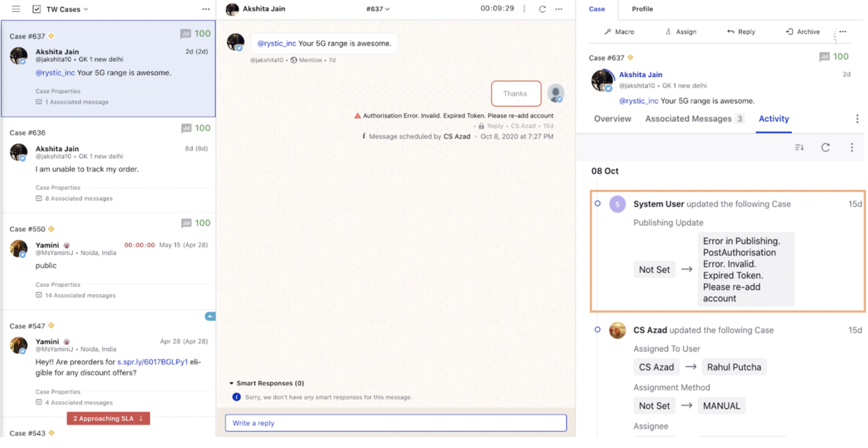Viewport: 868px width, 448px height.
Task: Open 1 Associated message on Case #637
Action: (x=72, y=102)
